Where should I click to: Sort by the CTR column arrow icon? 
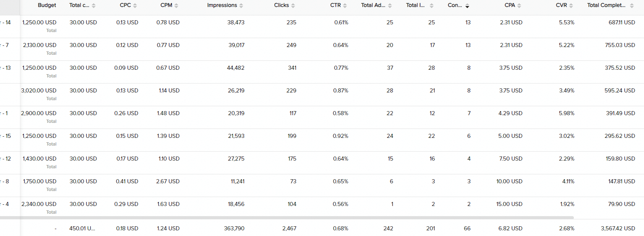coord(345,6)
